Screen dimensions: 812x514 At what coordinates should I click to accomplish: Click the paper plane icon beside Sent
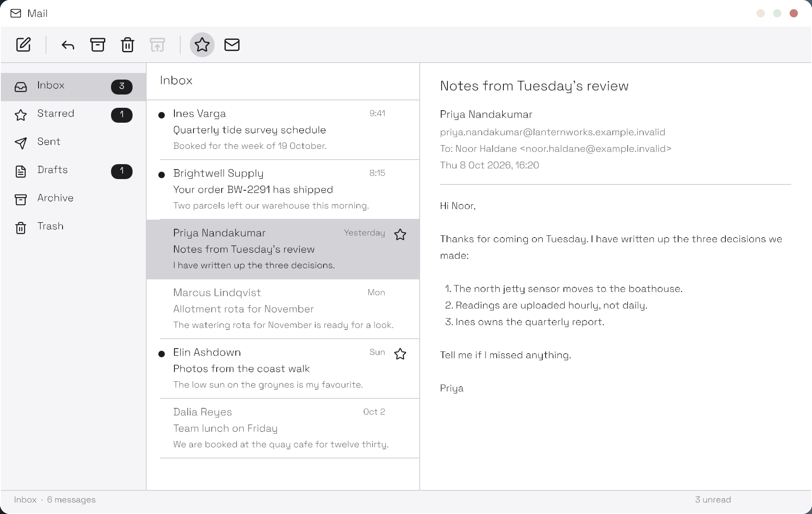click(x=21, y=143)
